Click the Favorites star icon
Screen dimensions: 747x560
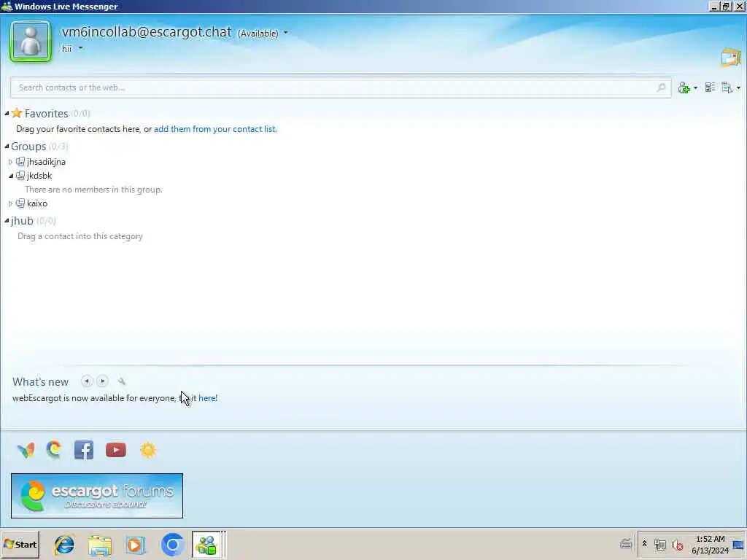17,113
